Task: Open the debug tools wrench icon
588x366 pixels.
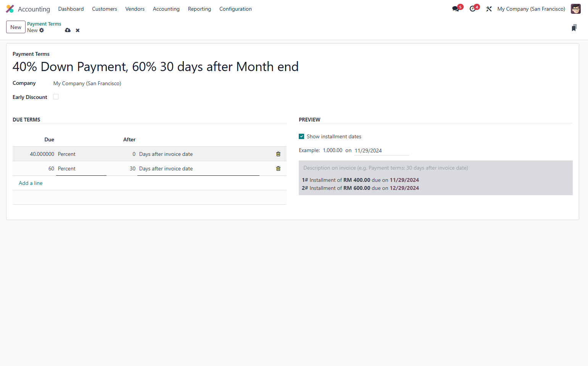Action: [x=489, y=9]
